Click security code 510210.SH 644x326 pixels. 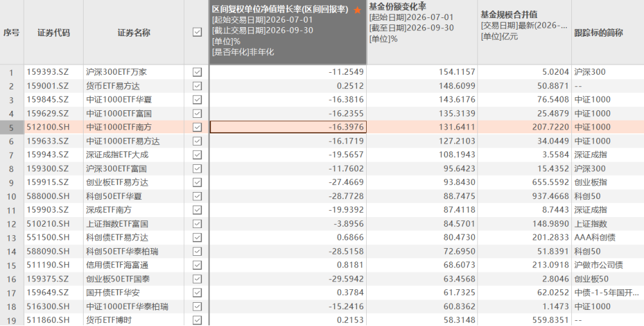48,224
